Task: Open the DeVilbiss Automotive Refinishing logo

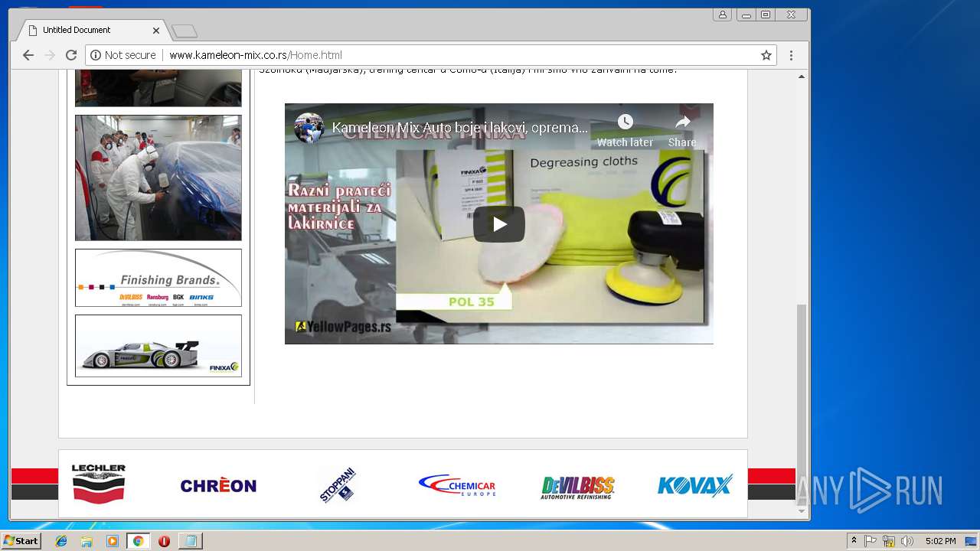Action: pyautogui.click(x=577, y=487)
